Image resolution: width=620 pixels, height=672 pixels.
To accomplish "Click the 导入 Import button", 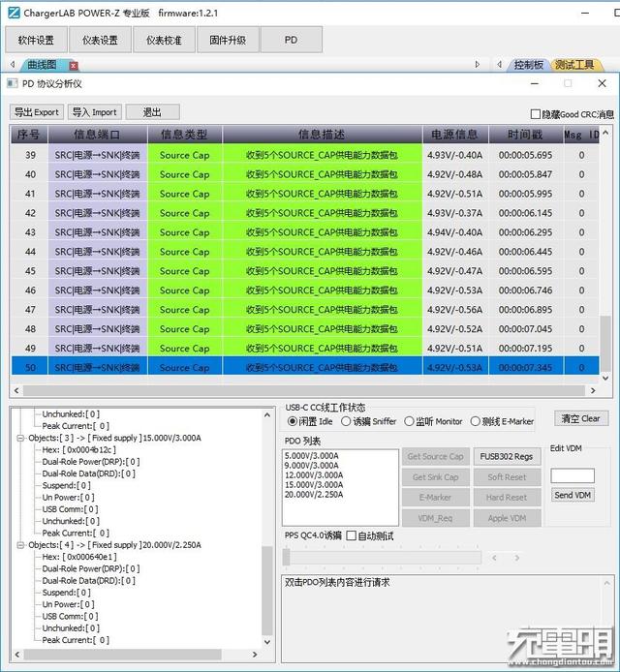I will 95,112.
